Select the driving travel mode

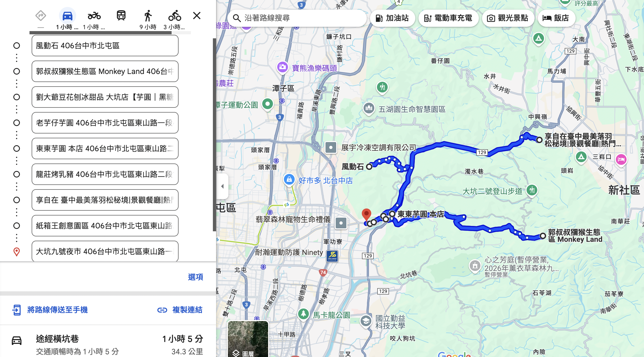(x=67, y=16)
